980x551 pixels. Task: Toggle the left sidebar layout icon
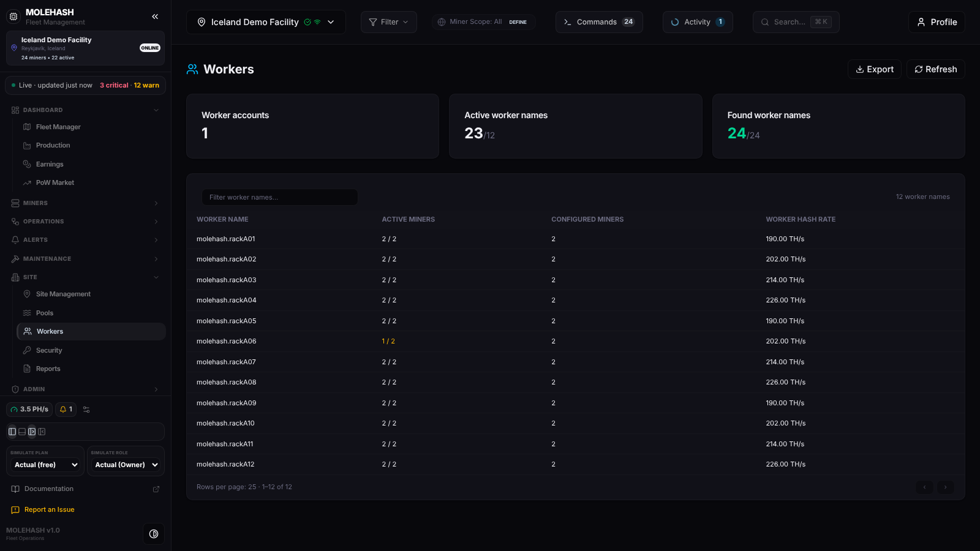tap(12, 432)
